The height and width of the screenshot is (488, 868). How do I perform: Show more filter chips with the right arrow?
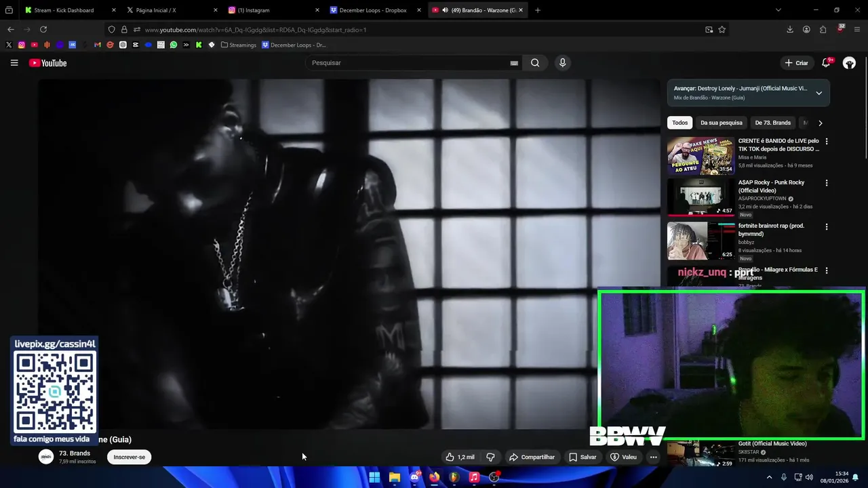point(820,123)
